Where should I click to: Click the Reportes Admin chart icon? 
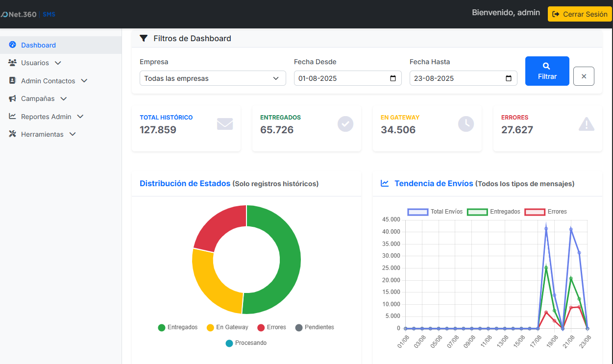(13, 117)
